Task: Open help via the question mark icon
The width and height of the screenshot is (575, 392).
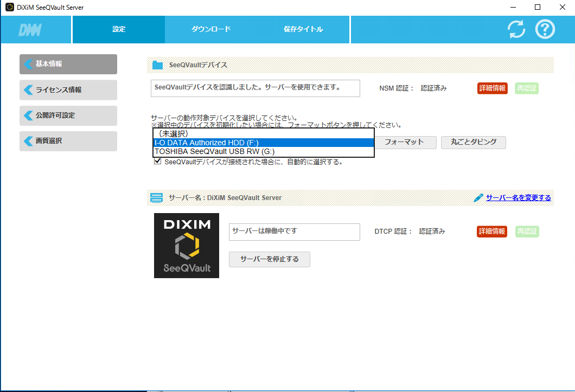Action: pos(545,30)
